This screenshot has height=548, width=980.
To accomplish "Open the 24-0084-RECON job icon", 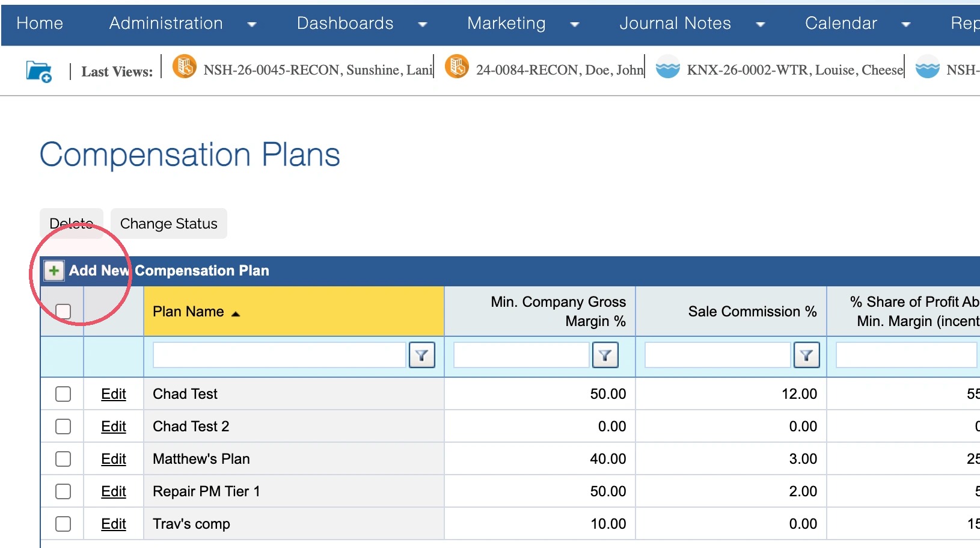I will click(457, 66).
